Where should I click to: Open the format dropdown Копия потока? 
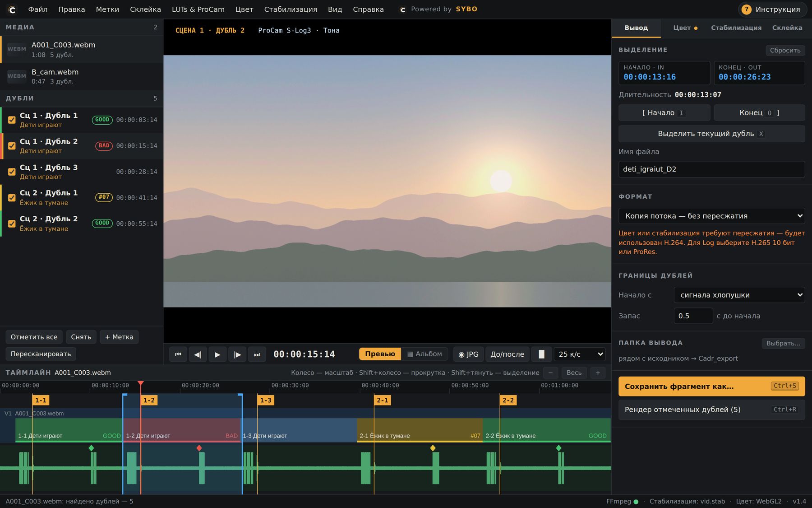(711, 216)
